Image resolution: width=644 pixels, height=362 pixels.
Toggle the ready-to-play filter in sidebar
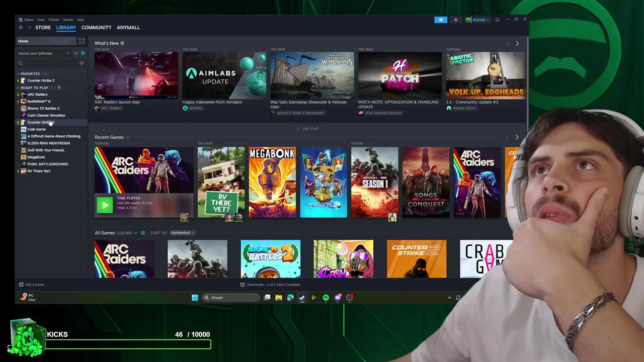(83, 53)
